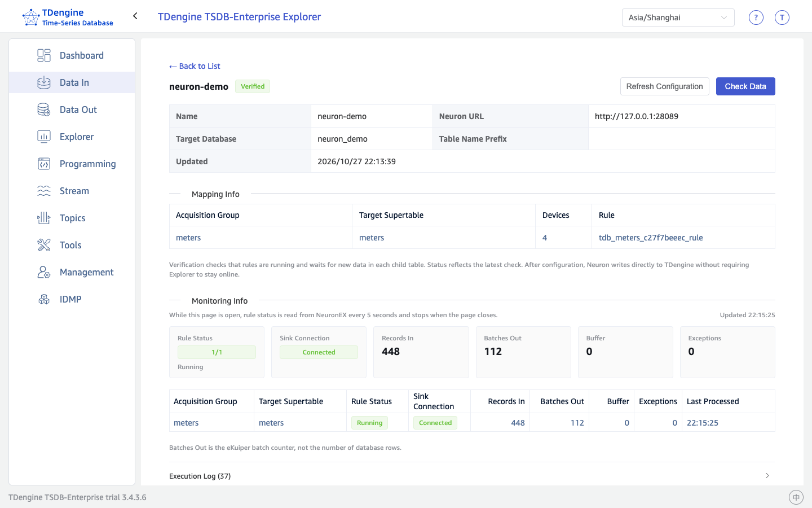Screen dimensions: 812x508
Task: Click the Topics icon in sidebar
Action: 44,218
